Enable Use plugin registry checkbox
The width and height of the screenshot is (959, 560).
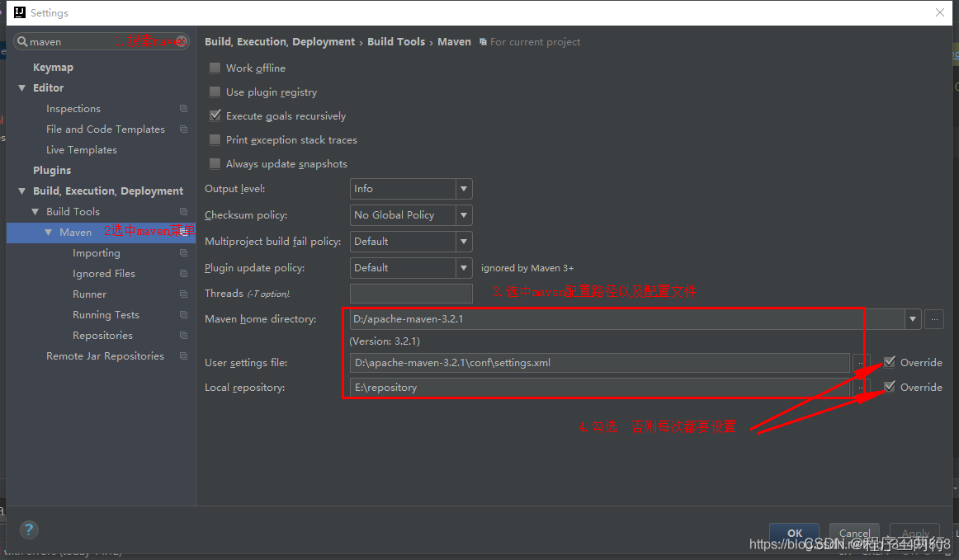coord(215,92)
